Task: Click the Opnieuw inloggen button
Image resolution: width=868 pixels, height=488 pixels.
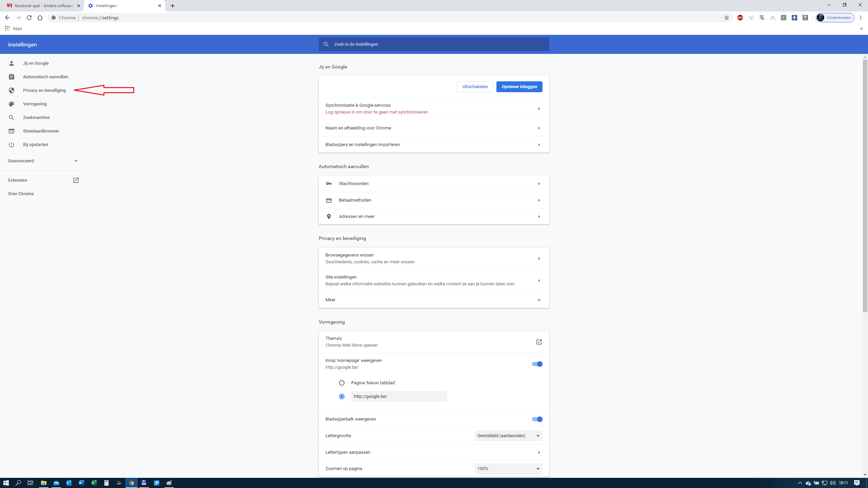Action: 519,87
